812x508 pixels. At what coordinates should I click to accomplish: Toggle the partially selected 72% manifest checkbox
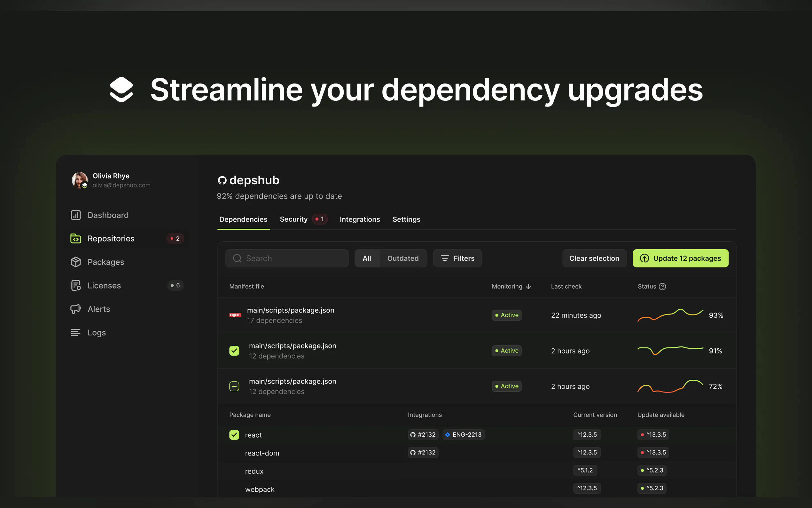(234, 386)
